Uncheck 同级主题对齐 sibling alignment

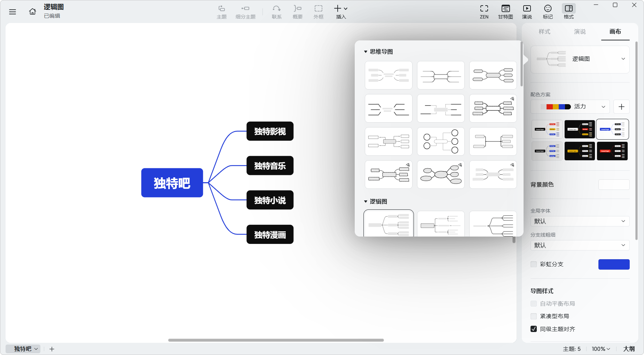pos(534,329)
